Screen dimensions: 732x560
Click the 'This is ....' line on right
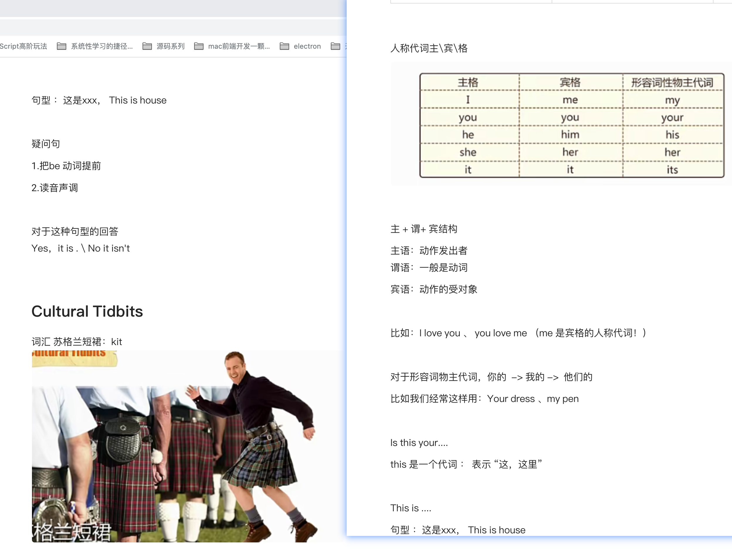pos(411,508)
